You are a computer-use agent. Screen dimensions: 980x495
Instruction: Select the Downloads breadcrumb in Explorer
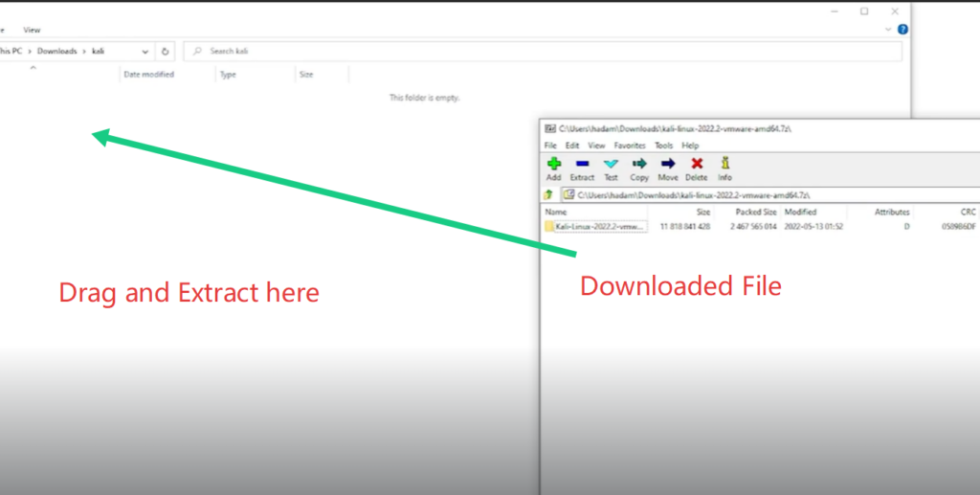pos(56,52)
